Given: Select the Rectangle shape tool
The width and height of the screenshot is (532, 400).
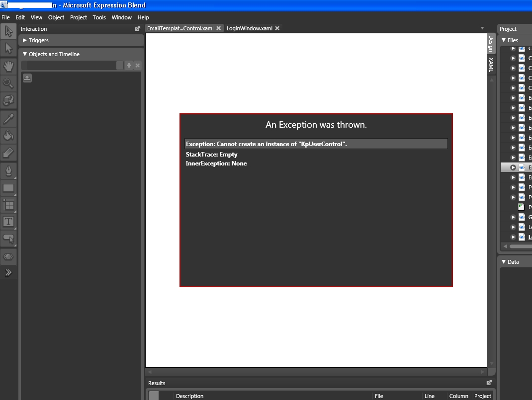Looking at the screenshot, I should click(x=8, y=188).
